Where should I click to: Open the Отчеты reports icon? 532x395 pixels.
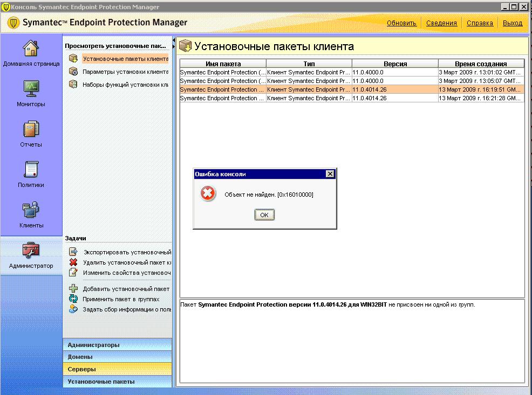[31, 129]
